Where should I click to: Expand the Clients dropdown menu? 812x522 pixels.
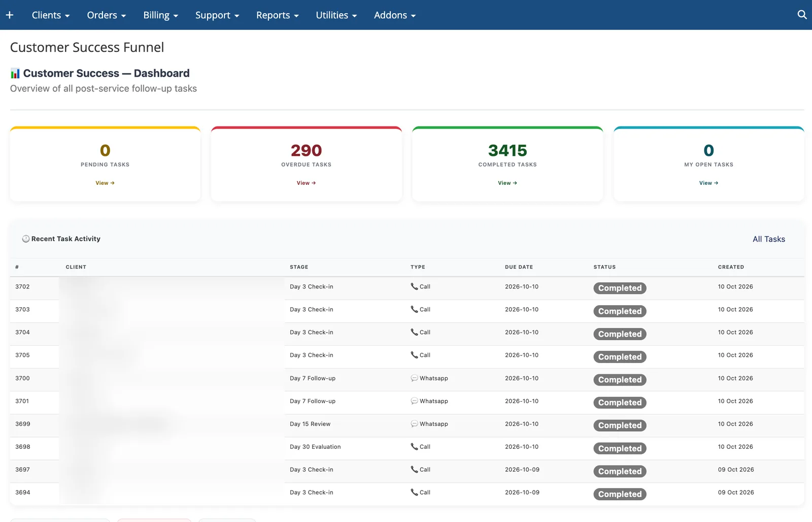51,15
